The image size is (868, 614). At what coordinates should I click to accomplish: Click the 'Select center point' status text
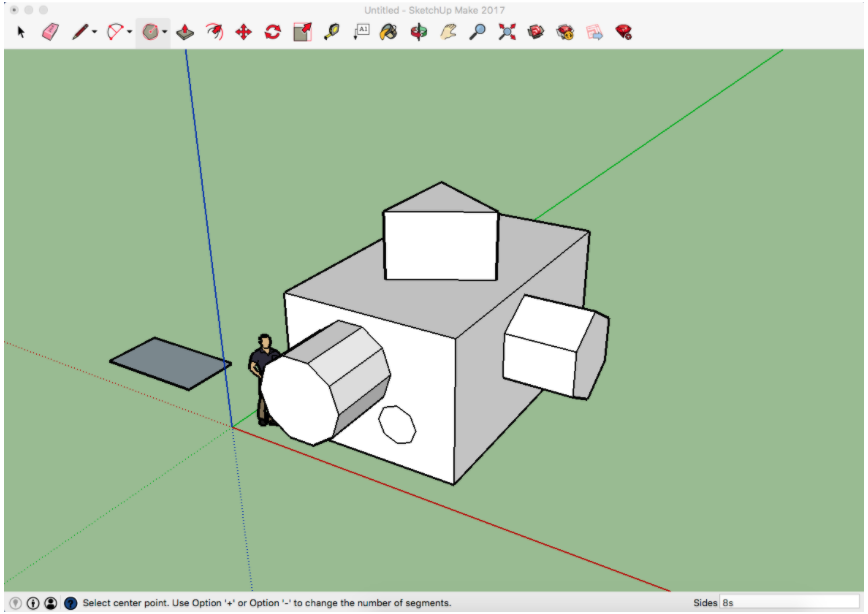coord(267,603)
